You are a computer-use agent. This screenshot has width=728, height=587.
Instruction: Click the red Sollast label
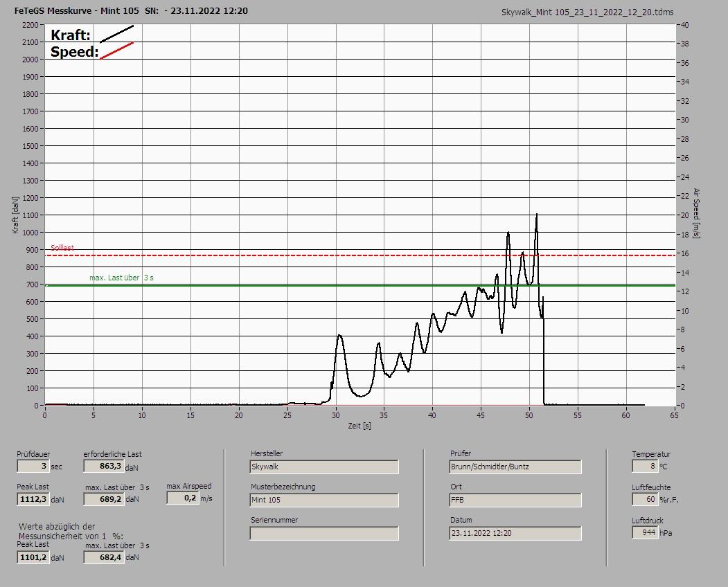pyautogui.click(x=62, y=248)
